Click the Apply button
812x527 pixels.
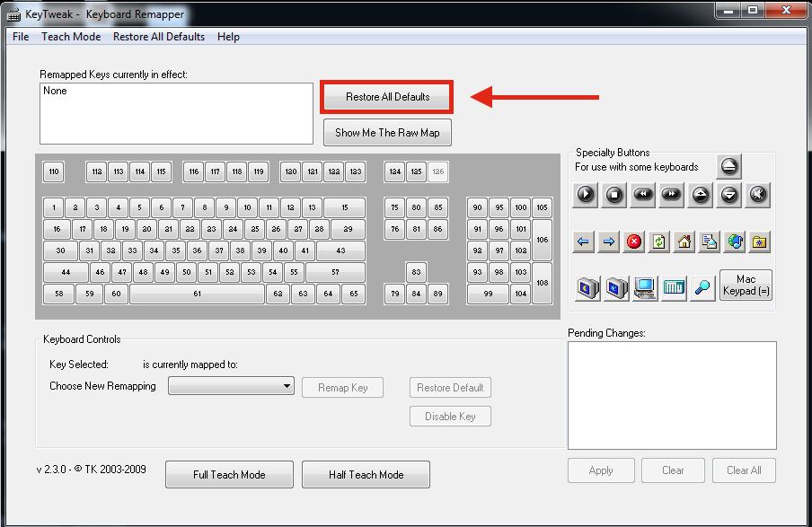tap(601, 470)
